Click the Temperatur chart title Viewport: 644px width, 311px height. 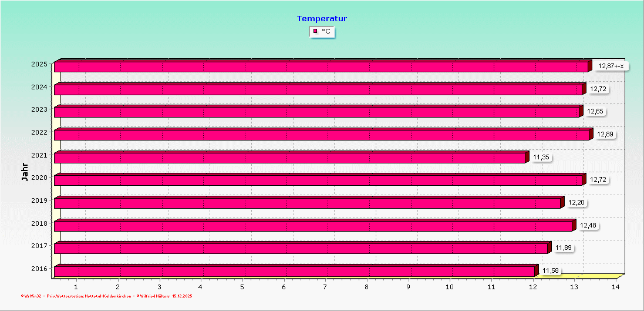click(322, 18)
